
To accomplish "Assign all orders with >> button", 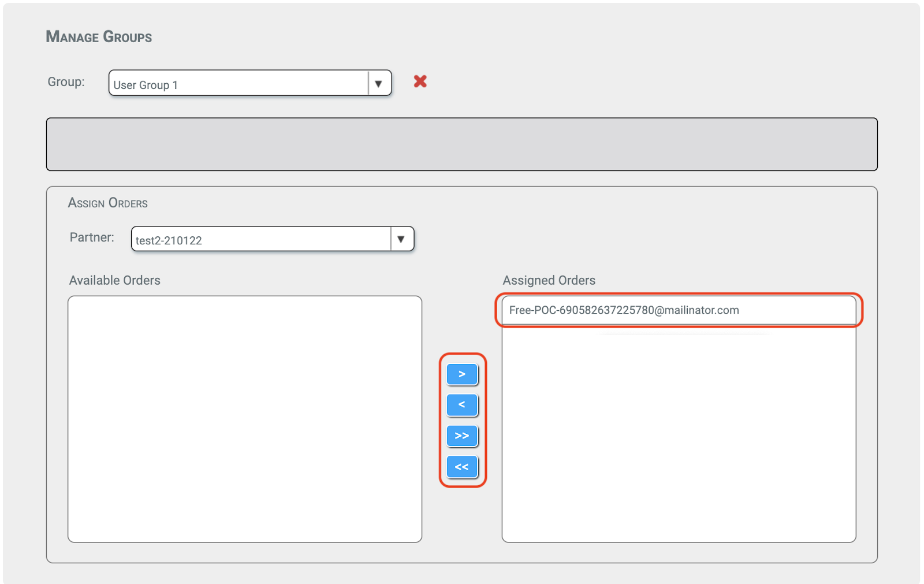I will coord(462,436).
